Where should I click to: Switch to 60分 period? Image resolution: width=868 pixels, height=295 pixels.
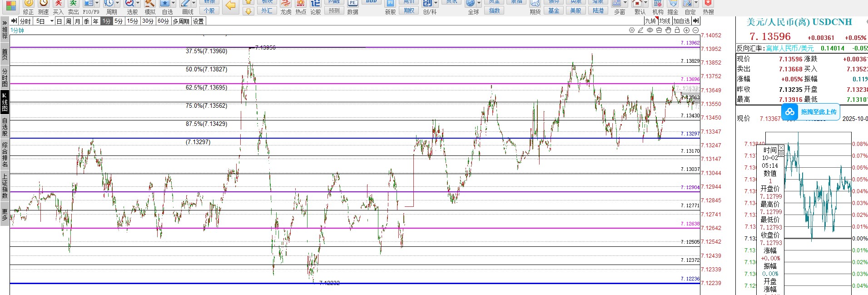[x=163, y=21]
